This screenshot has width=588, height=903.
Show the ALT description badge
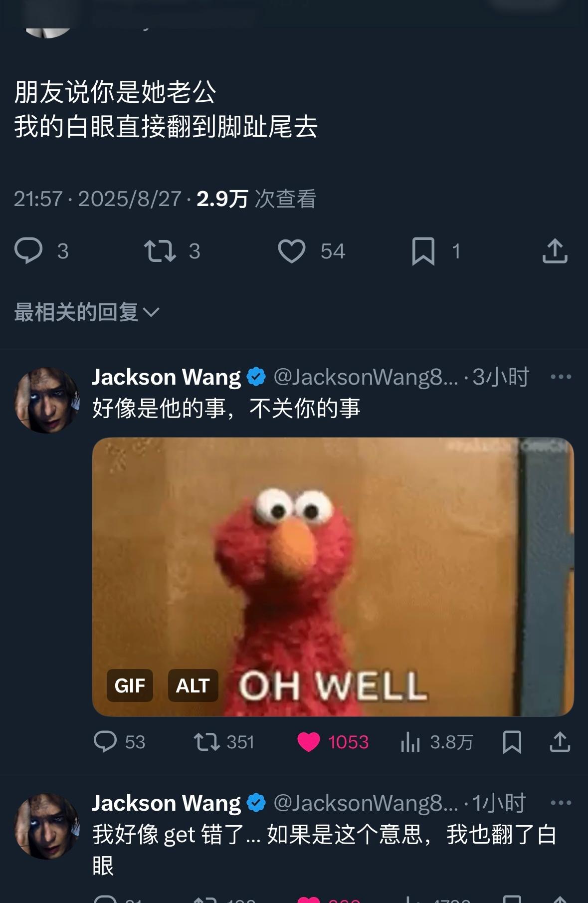193,685
